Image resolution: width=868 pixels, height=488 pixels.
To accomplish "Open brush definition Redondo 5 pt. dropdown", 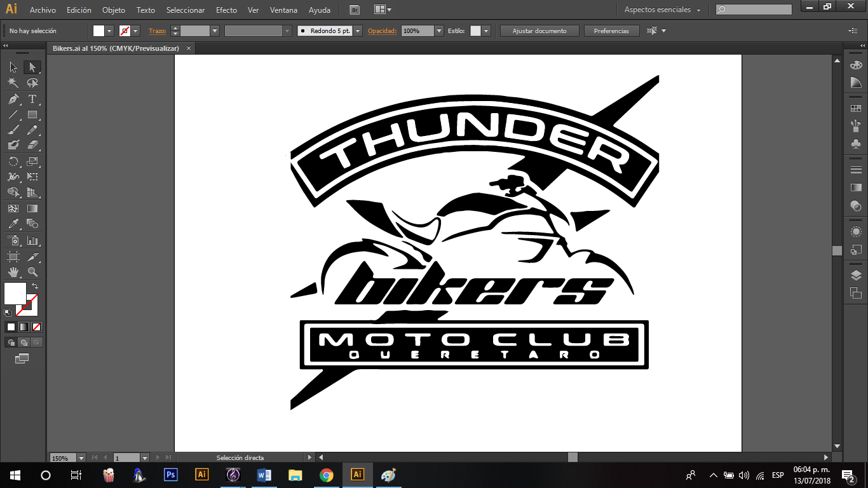I will (x=358, y=30).
